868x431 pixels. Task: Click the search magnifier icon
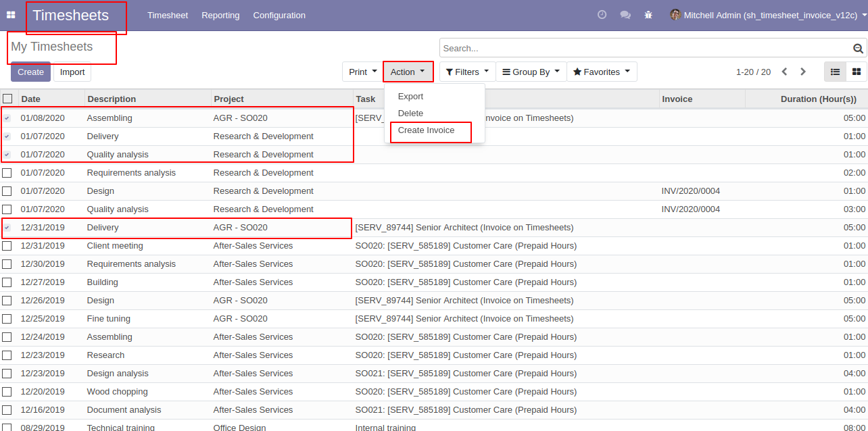[x=858, y=49]
